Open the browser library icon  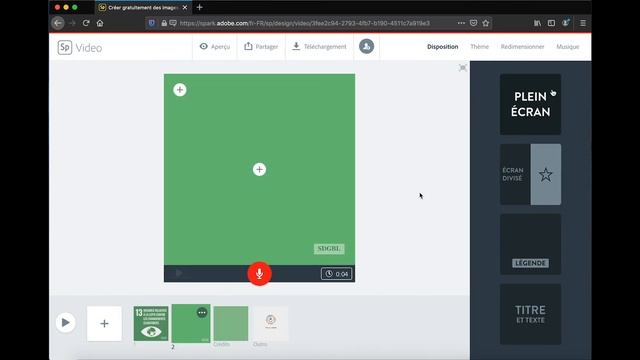[x=538, y=23]
